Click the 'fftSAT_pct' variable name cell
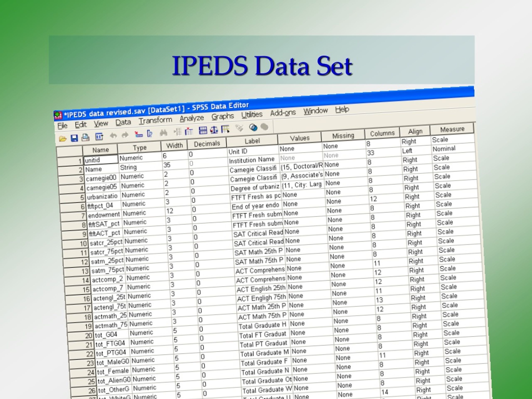 click(105, 224)
